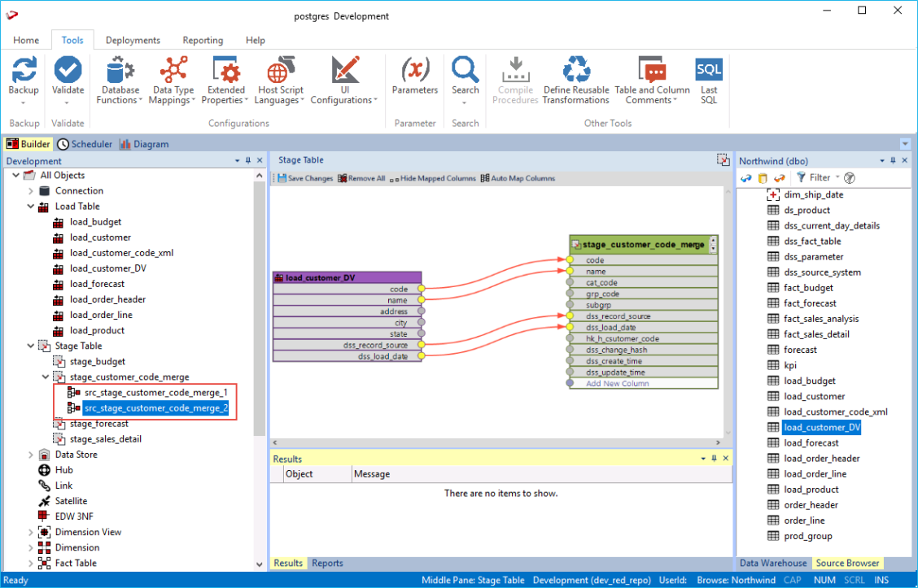Switch to the Deployments ribbon tab

click(x=133, y=40)
